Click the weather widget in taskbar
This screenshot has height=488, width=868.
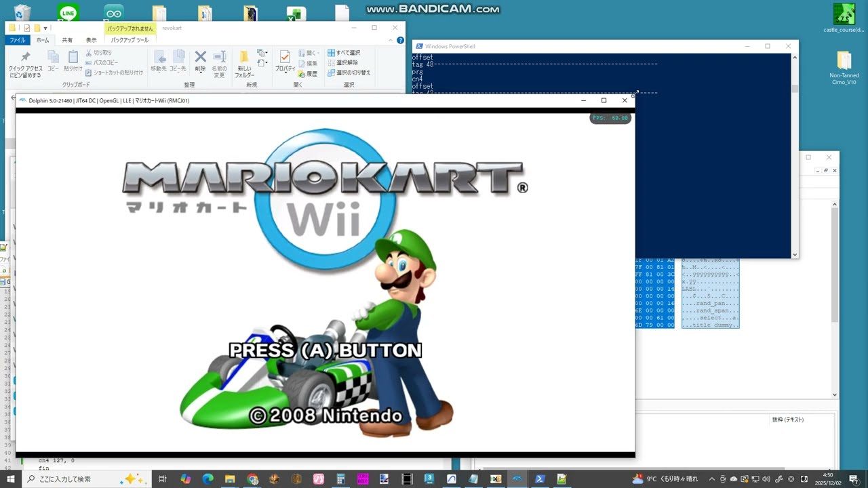665,479
